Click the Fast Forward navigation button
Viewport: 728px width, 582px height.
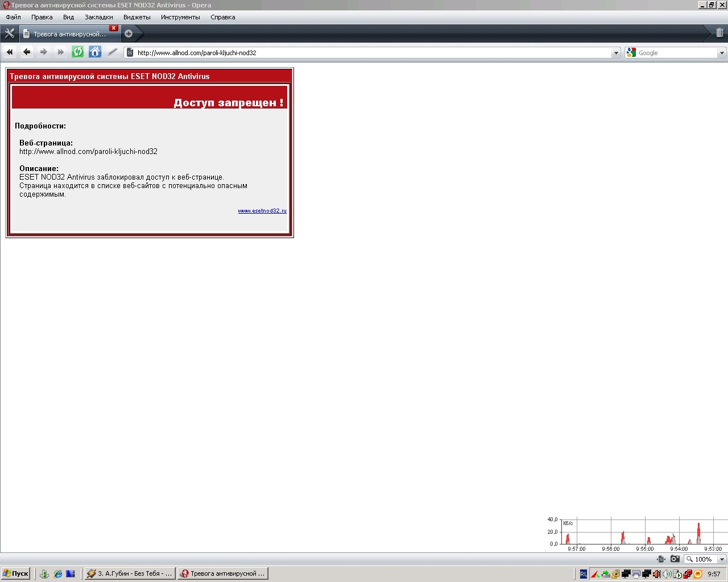click(61, 52)
